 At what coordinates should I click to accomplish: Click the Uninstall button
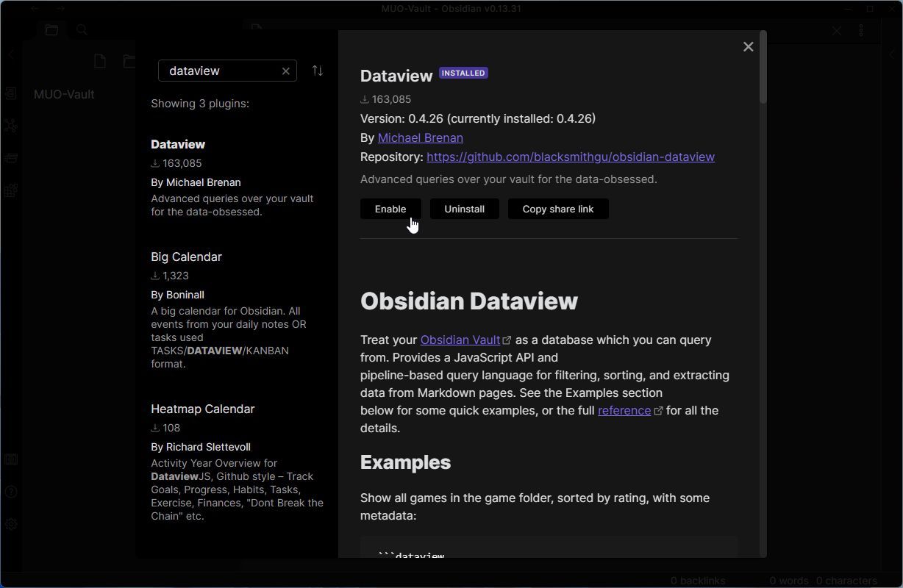tap(464, 209)
